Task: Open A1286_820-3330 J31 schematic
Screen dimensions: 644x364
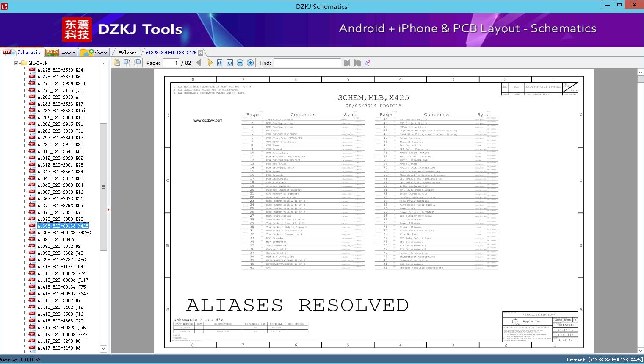Action: pyautogui.click(x=60, y=131)
